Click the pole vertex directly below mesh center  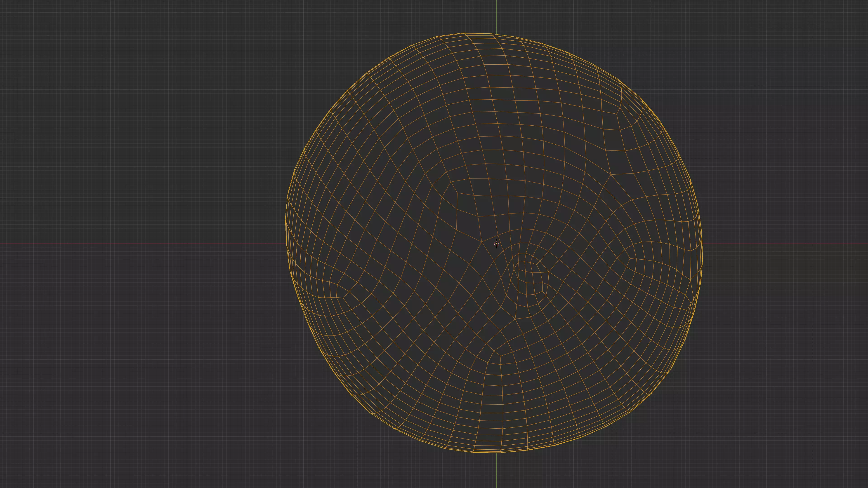tap(500, 356)
